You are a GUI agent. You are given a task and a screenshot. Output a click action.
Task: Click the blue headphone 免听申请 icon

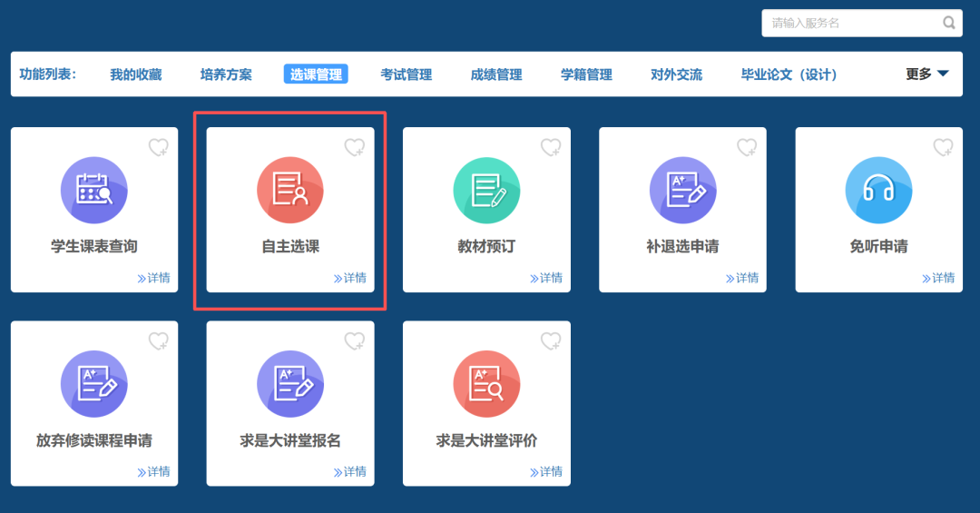click(x=878, y=190)
